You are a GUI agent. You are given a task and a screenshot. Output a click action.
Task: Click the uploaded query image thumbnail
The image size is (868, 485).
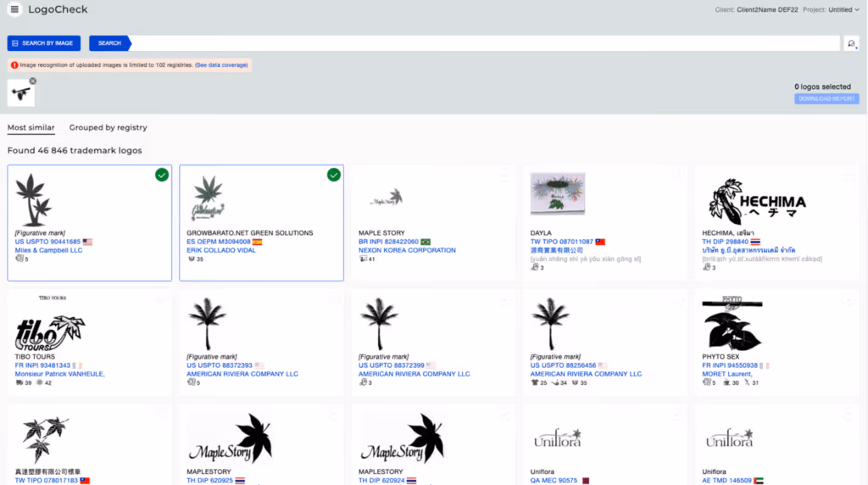tap(21, 94)
